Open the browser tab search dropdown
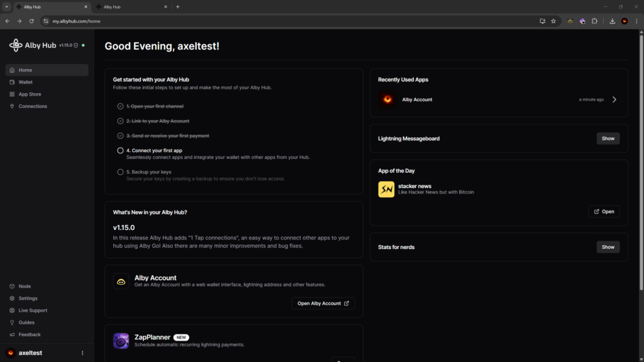This screenshot has width=644, height=362. click(6, 7)
